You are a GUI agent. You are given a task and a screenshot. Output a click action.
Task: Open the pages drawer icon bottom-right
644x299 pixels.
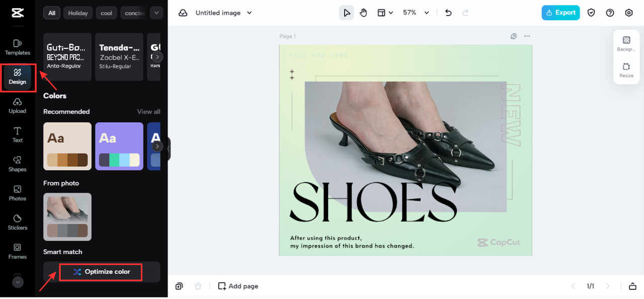pyautogui.click(x=632, y=286)
